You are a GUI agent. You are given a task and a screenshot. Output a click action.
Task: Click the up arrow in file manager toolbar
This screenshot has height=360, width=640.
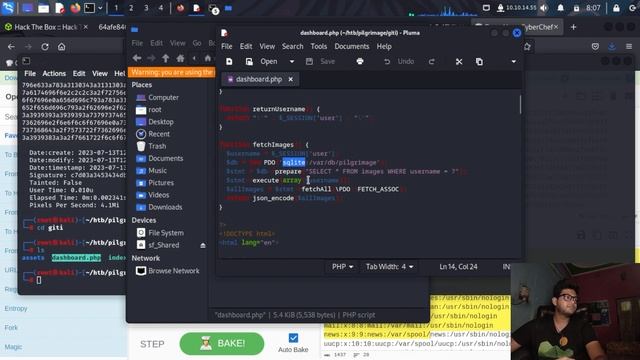166,58
